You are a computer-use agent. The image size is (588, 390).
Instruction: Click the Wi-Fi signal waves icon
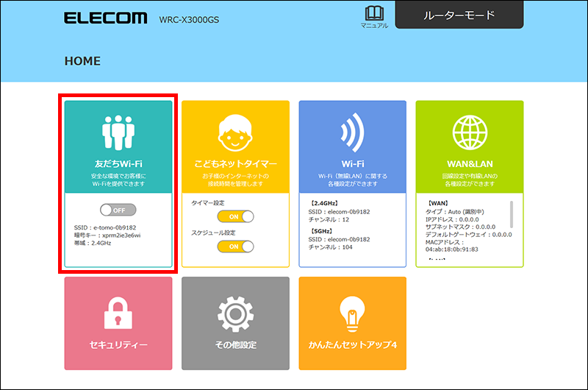click(x=353, y=132)
